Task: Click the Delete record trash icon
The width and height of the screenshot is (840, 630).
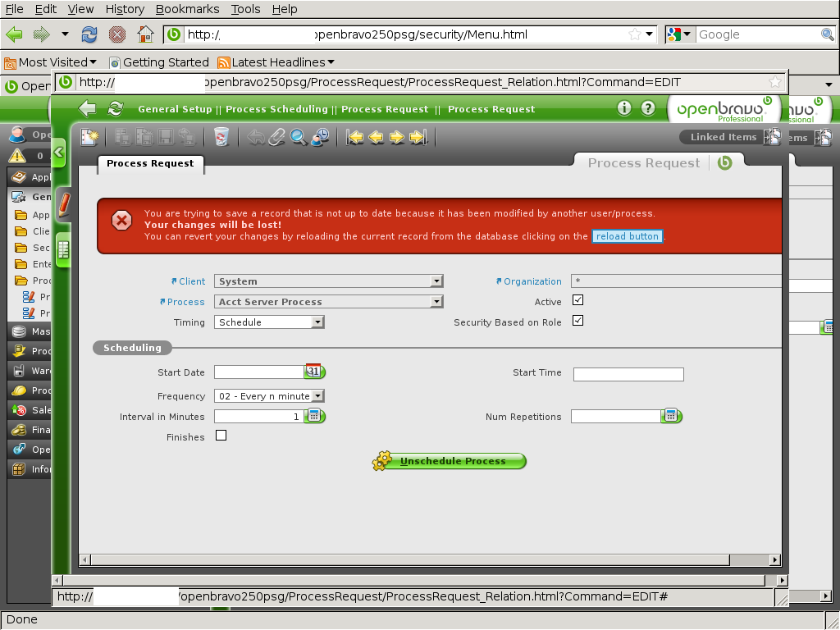Action: click(221, 138)
